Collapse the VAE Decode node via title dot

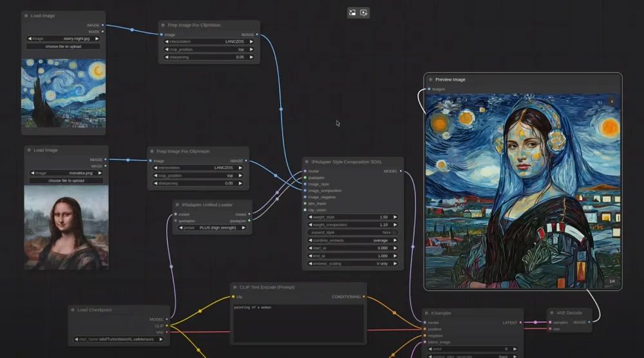552,313
